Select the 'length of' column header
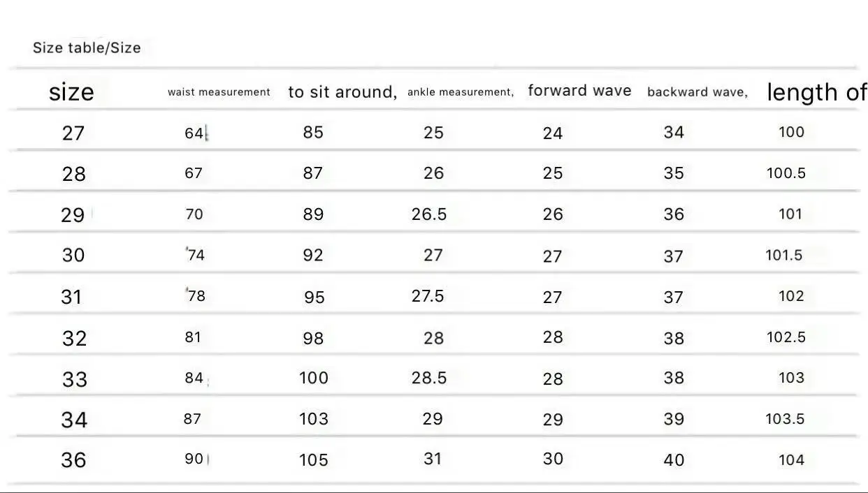 pos(816,92)
